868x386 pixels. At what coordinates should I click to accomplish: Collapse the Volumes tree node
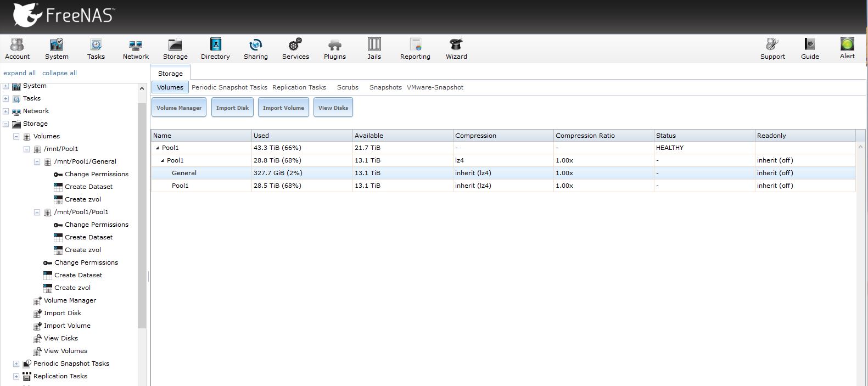click(x=16, y=136)
